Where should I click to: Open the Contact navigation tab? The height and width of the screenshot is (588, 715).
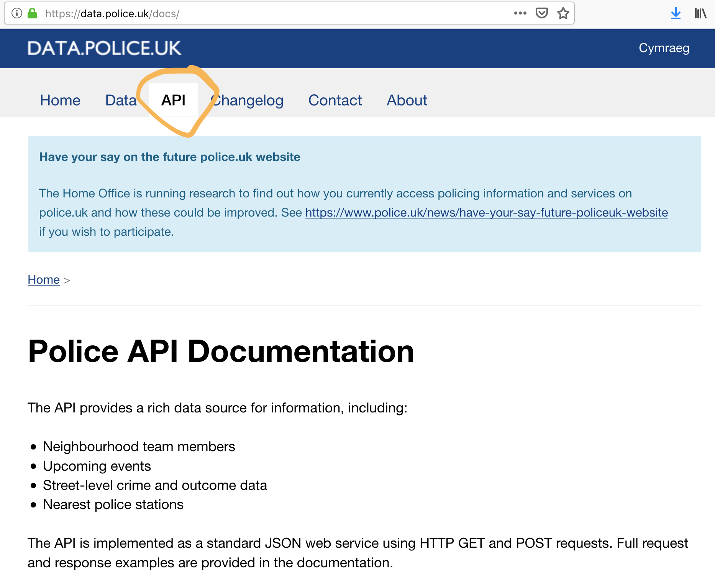(x=335, y=100)
